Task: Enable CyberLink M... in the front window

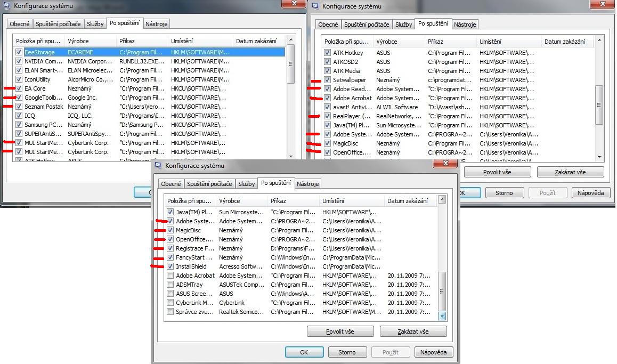Action: pyautogui.click(x=170, y=302)
